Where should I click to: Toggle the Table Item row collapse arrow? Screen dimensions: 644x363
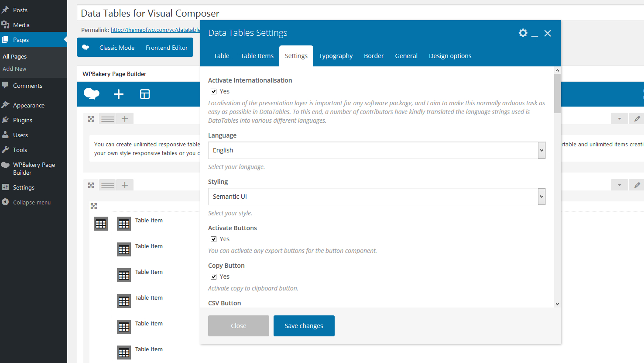[620, 185]
